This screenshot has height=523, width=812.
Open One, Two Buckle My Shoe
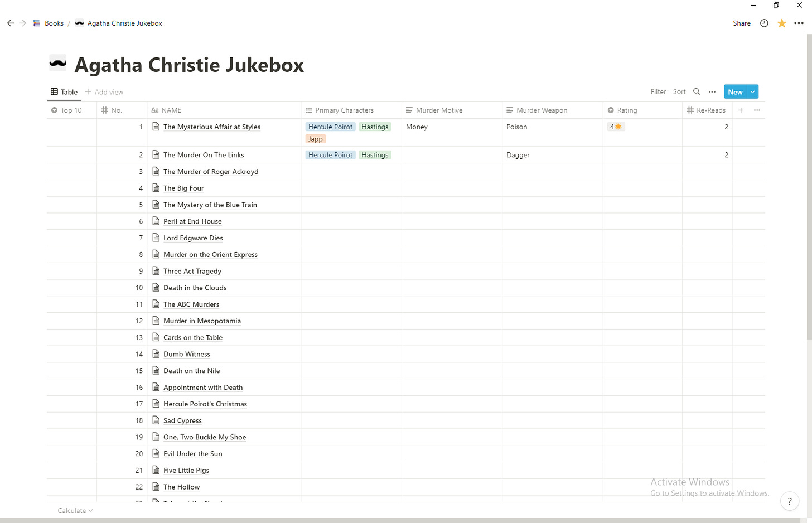click(205, 437)
